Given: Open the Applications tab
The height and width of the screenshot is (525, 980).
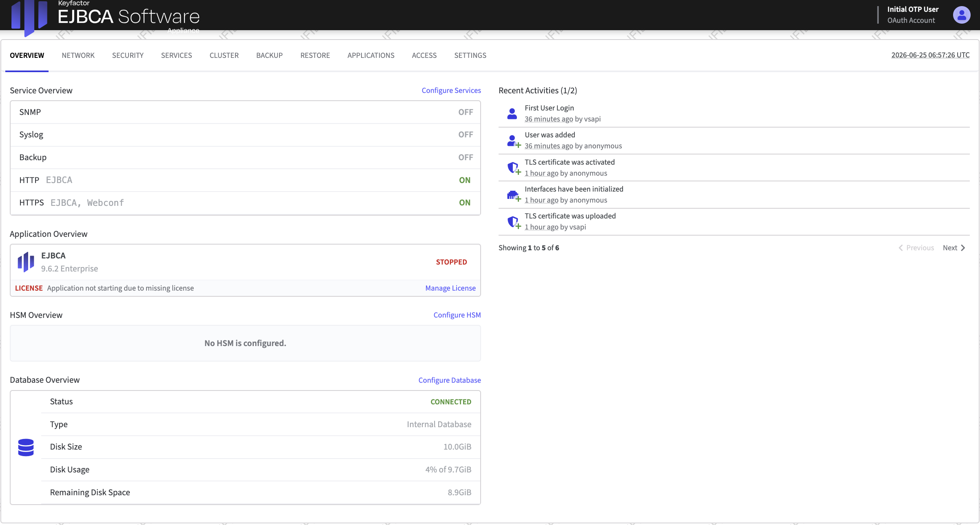Looking at the screenshot, I should pos(371,55).
